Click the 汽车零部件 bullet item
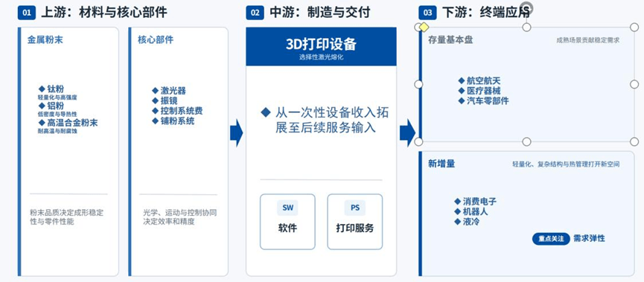Screen dimensions: 644x282 click(483, 100)
